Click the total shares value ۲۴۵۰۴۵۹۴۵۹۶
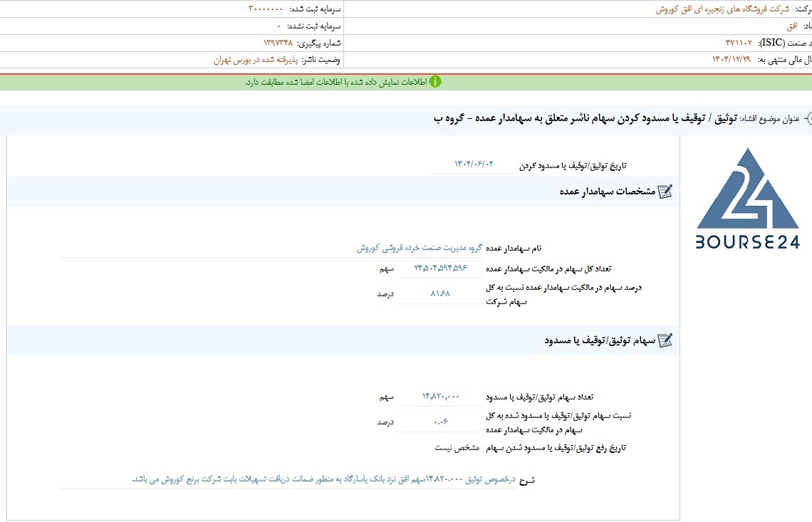This screenshot has width=812, height=522. pos(440,268)
